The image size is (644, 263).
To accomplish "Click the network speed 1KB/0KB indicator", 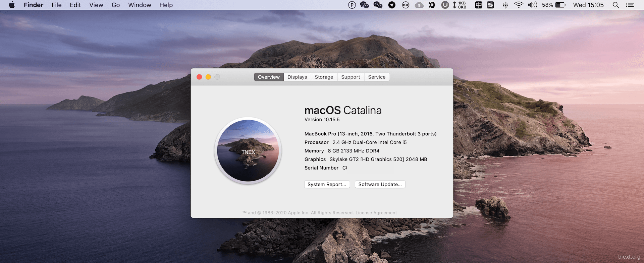I will tap(460, 5).
